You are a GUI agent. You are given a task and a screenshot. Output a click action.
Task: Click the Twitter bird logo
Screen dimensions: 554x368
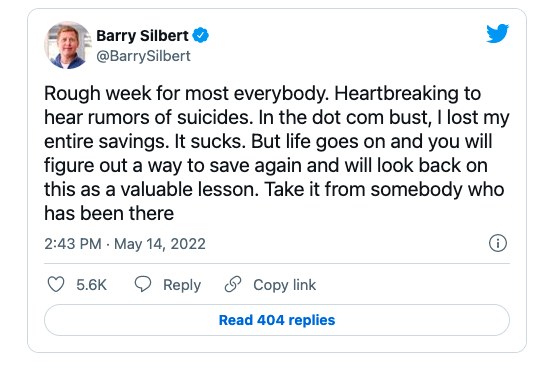coord(497,34)
